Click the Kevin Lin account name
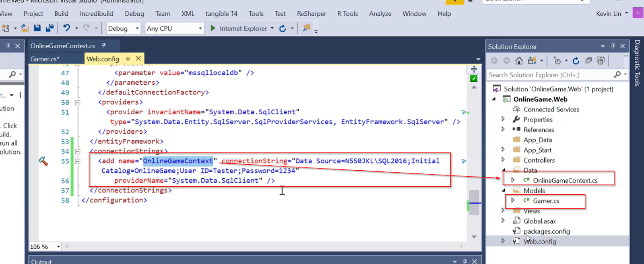 pyautogui.click(x=609, y=13)
